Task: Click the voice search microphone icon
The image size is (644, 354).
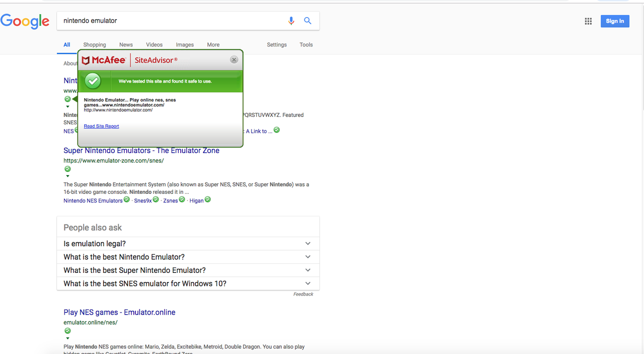Action: coord(291,21)
